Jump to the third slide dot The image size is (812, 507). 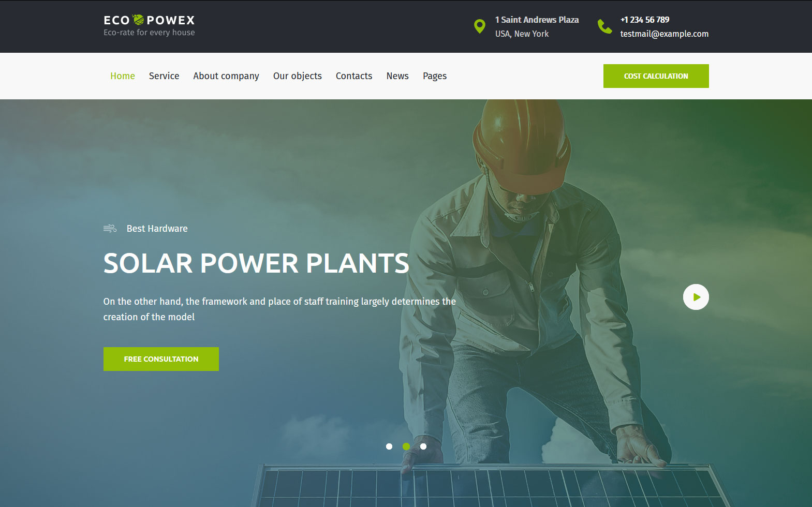423,446
